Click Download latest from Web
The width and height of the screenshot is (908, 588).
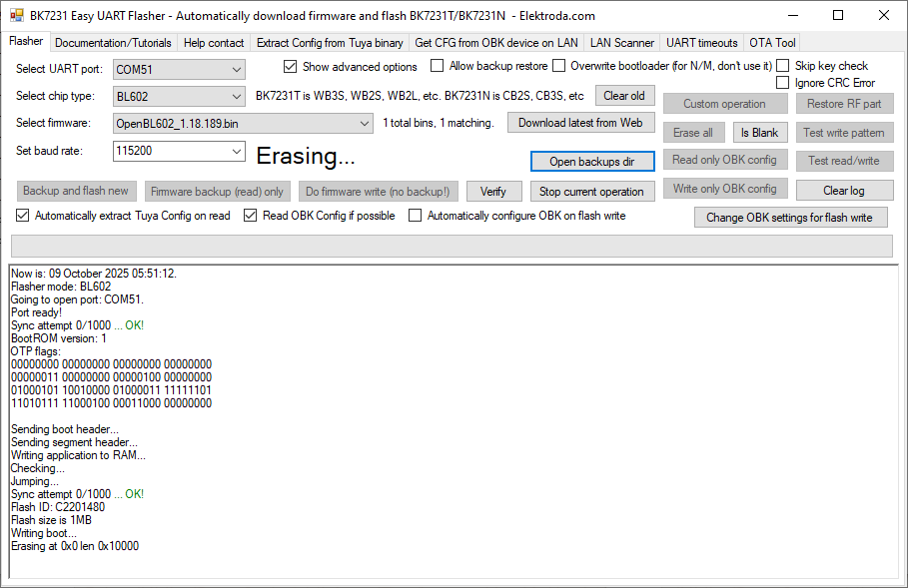[x=580, y=123]
